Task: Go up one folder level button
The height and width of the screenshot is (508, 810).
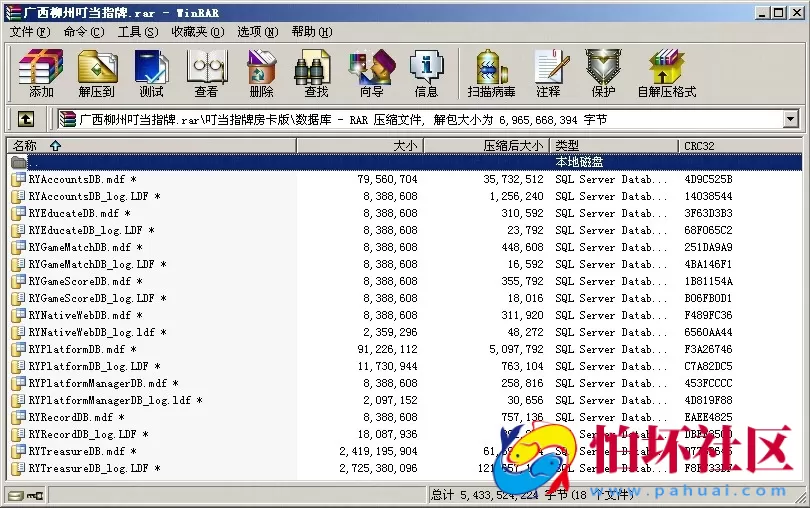Action: point(26,119)
